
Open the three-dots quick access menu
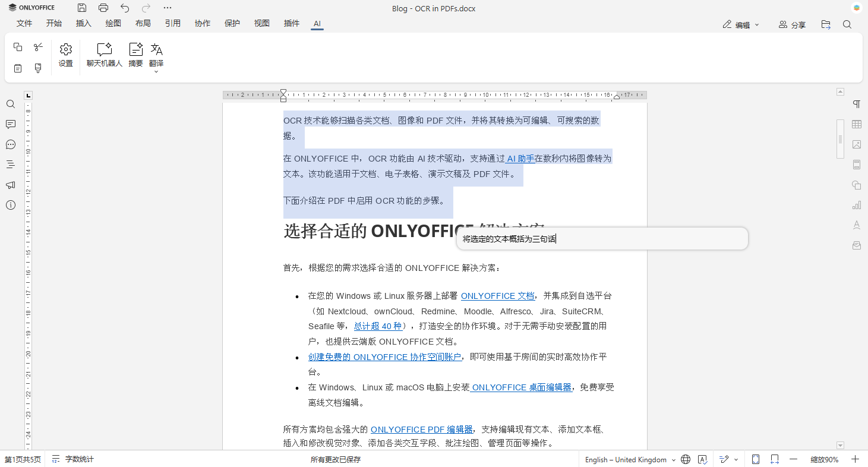coord(168,8)
